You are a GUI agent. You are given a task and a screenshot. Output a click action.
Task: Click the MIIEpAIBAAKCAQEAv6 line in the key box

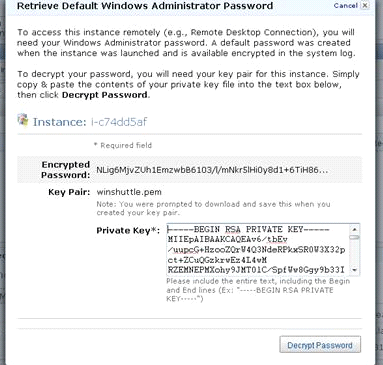click(x=228, y=239)
